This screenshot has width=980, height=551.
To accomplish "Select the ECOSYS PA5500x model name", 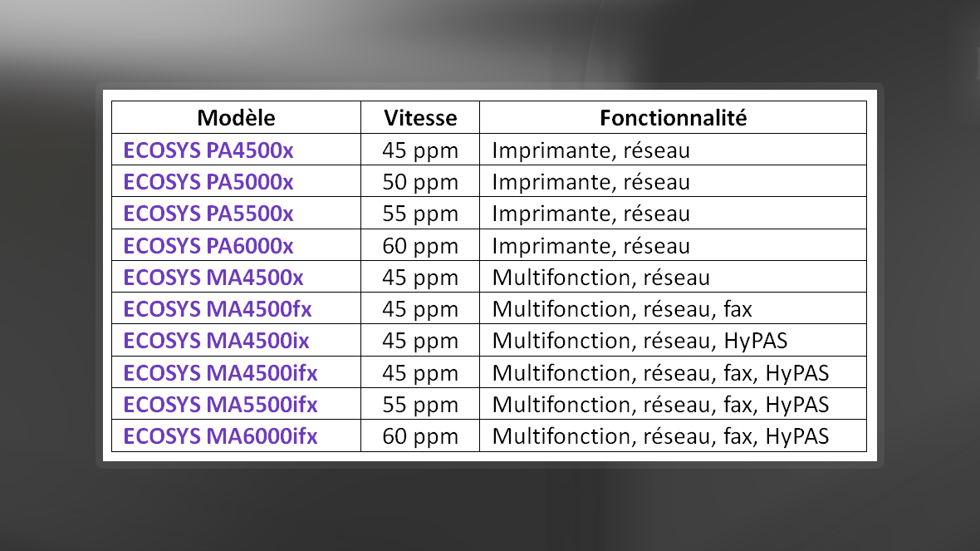I will tap(208, 214).
